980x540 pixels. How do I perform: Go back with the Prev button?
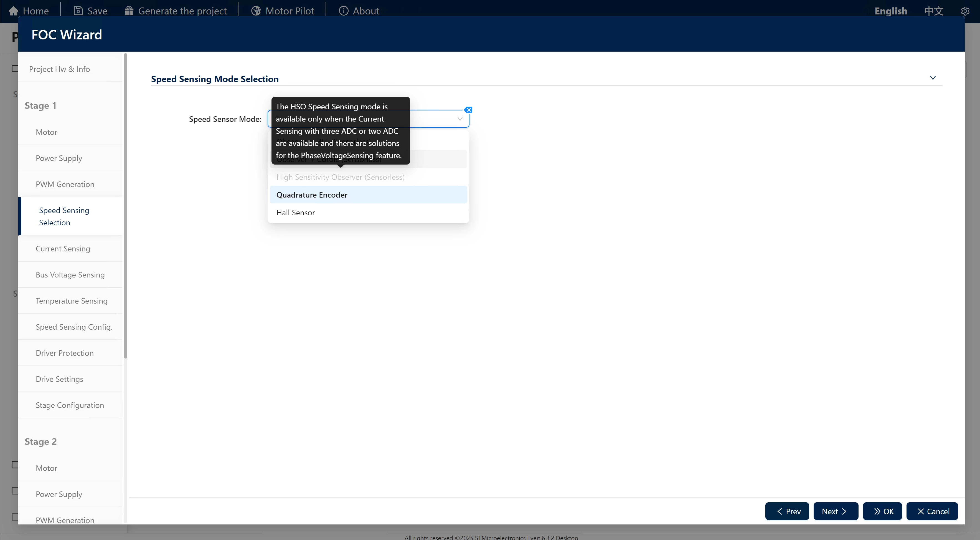point(787,511)
